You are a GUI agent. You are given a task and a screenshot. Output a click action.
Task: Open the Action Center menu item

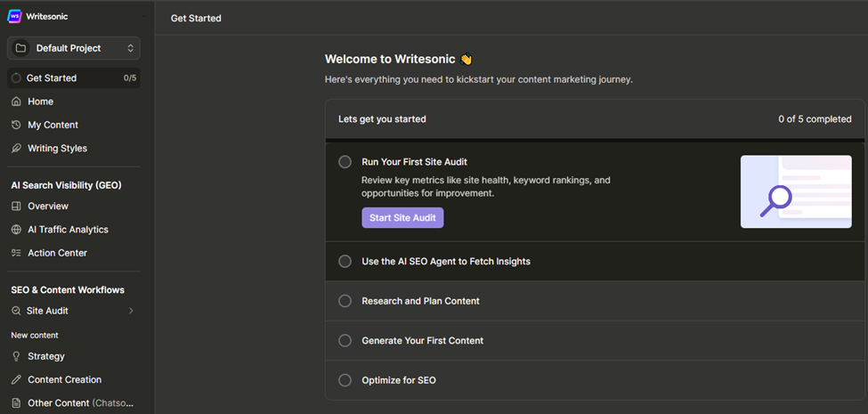point(74,253)
